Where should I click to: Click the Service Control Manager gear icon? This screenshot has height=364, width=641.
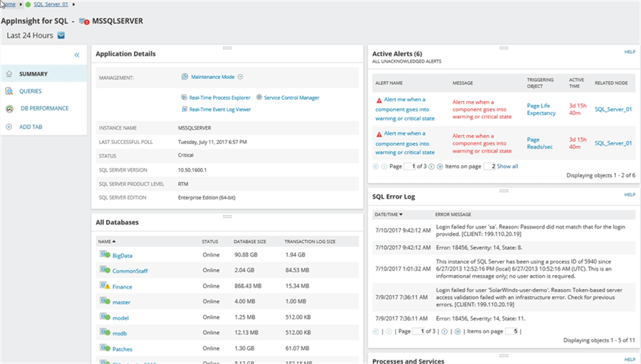(x=259, y=98)
